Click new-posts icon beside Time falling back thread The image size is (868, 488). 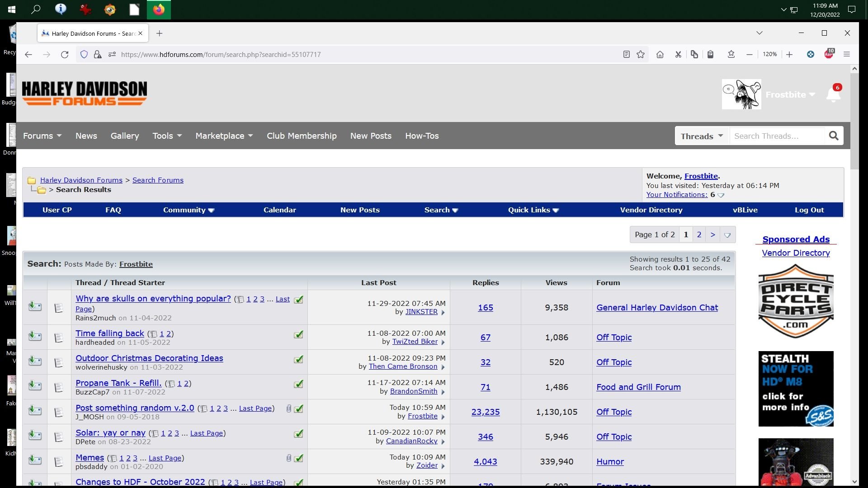35,337
